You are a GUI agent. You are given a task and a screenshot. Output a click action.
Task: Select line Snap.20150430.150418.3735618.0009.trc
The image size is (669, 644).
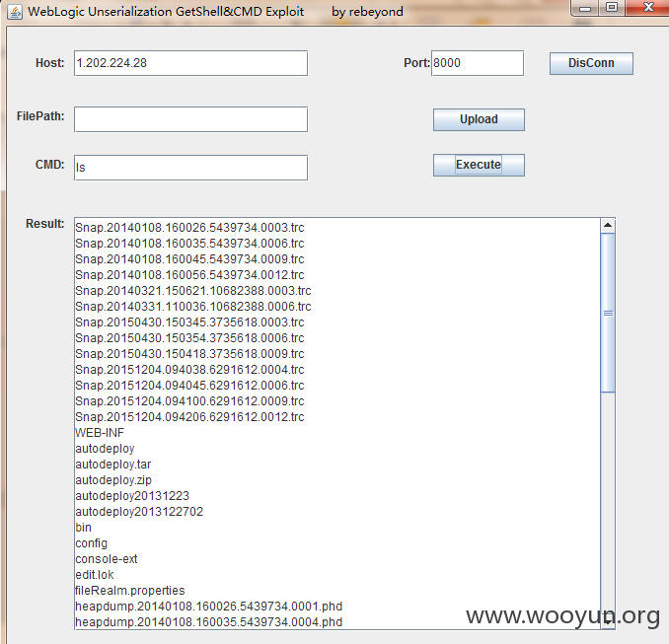(189, 354)
